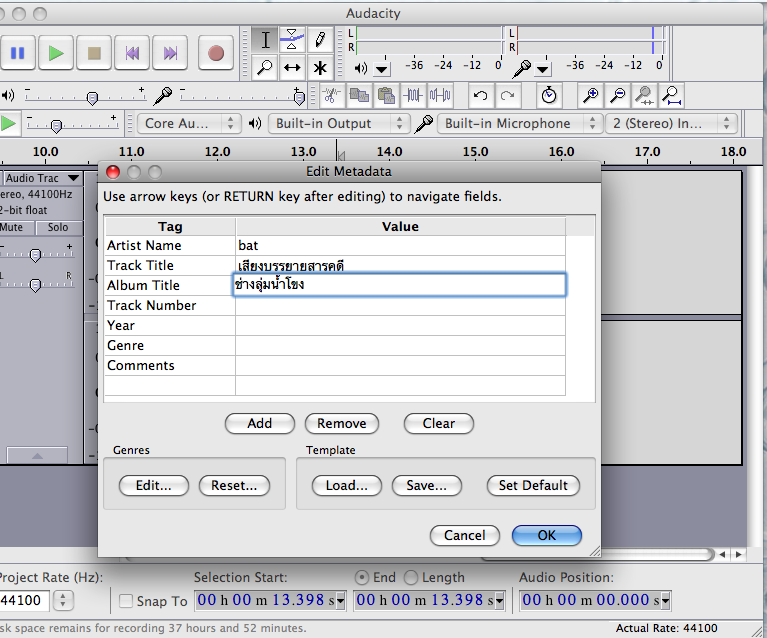Click the Cut scissors icon
Viewport: 767px width, 638px height.
[332, 95]
